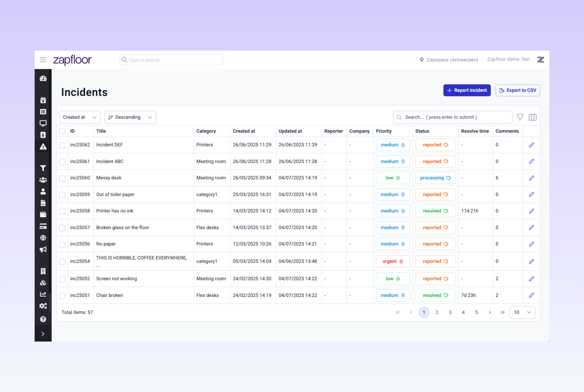Viewport: 584px width, 392px height.
Task: Go to page 3
Action: point(450,312)
